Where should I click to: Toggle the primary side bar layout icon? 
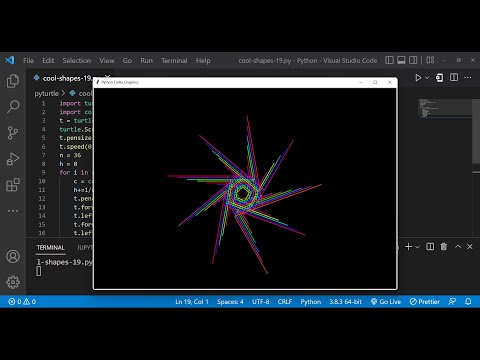pos(389,60)
